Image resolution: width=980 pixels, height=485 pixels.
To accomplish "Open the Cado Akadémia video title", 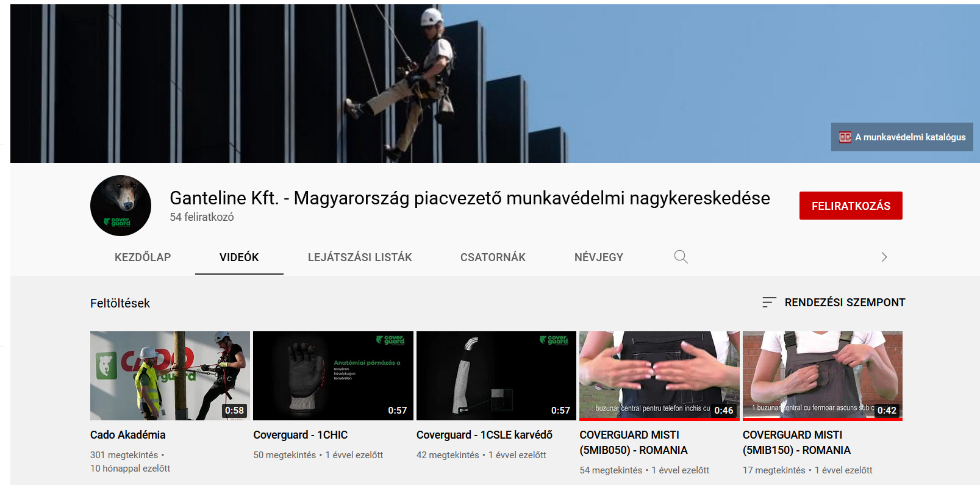I will (128, 435).
